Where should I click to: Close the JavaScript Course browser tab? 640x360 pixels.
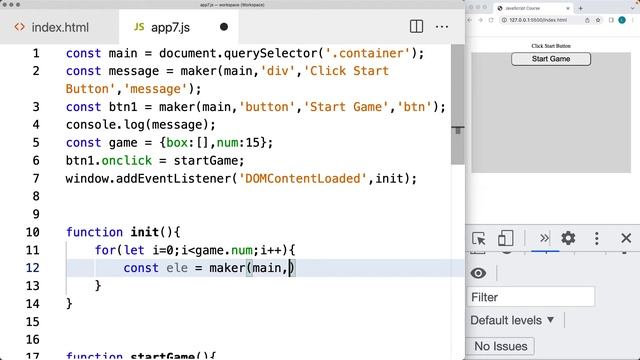[567, 8]
